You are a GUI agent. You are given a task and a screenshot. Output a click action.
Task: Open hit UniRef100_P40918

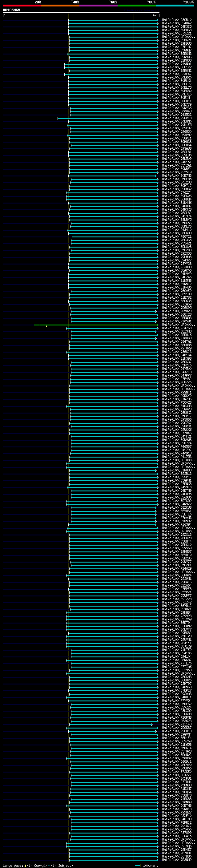point(177,453)
